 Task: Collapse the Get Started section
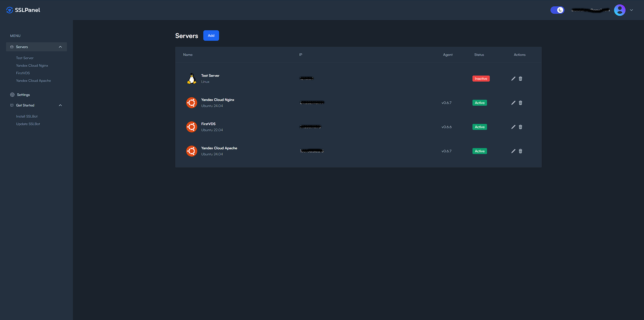(x=60, y=105)
